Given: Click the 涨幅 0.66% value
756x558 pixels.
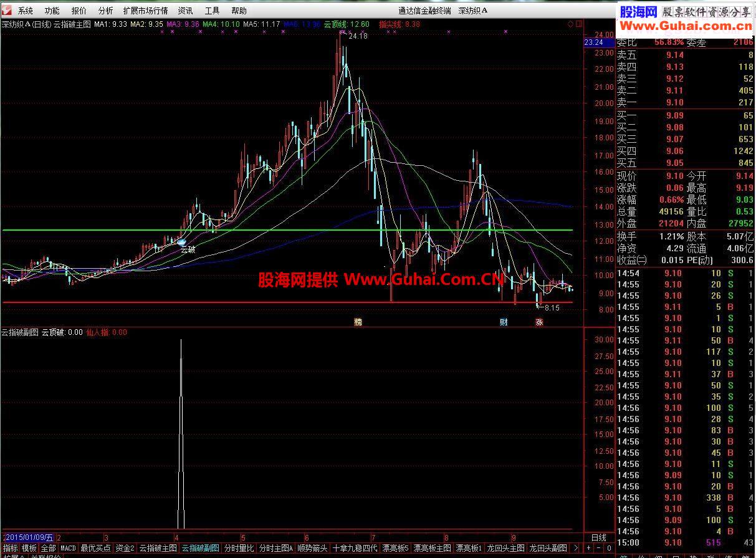Looking at the screenshot, I should pos(671,200).
